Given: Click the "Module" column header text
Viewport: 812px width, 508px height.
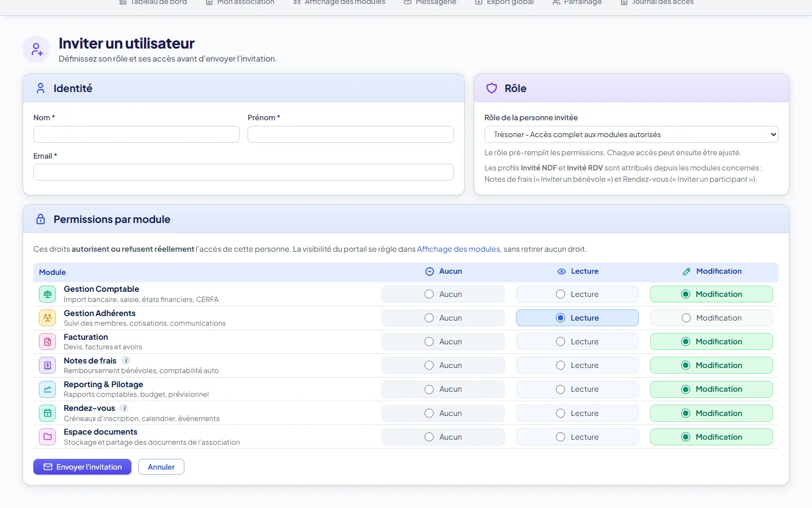Looking at the screenshot, I should pos(52,272).
